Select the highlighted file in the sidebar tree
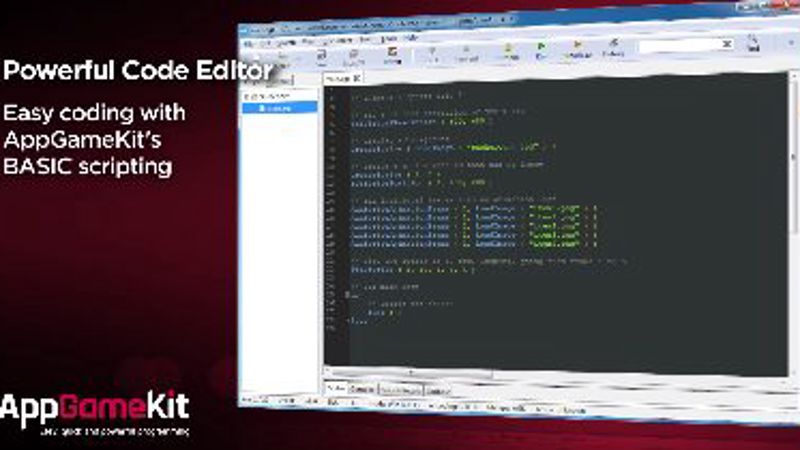800x450 pixels. pos(280,108)
